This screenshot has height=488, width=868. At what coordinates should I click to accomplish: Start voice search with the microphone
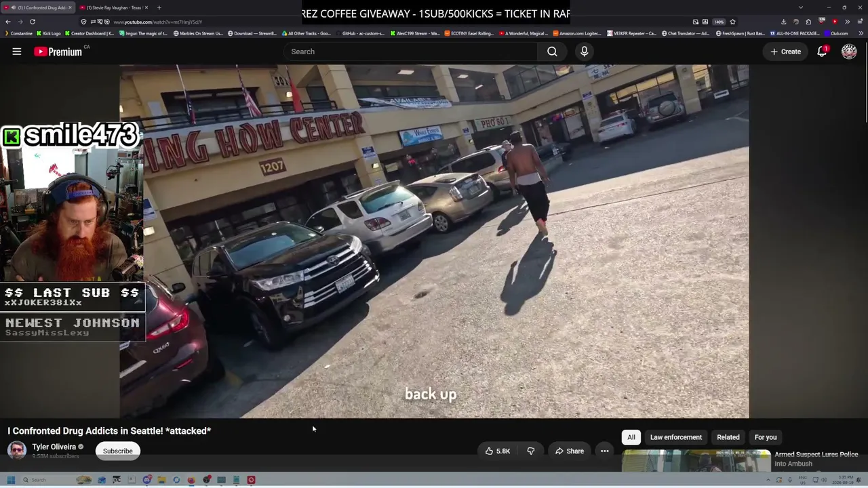pos(584,52)
